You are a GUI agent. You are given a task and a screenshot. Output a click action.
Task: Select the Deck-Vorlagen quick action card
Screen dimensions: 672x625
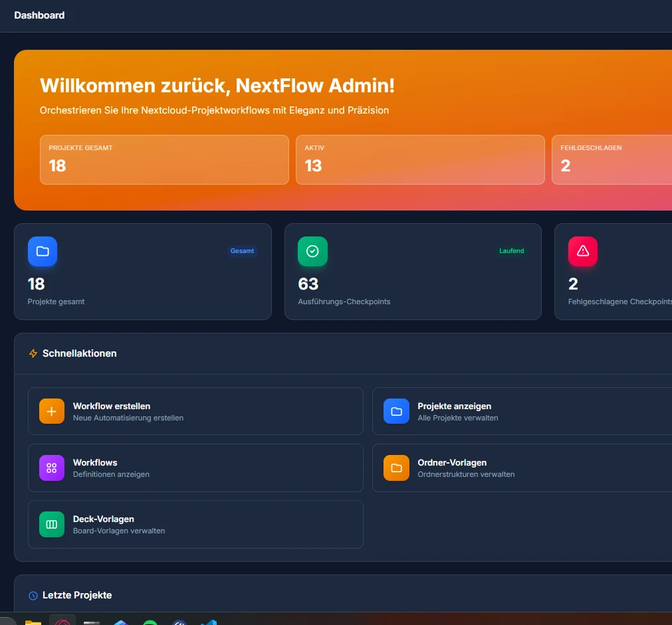[x=195, y=524]
